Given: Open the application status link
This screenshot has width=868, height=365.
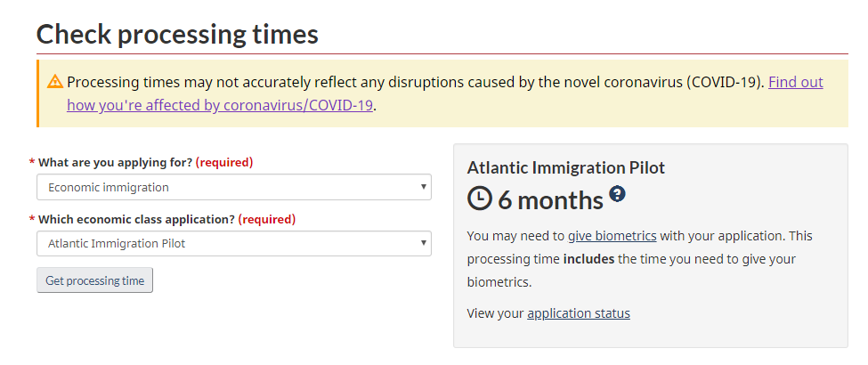Looking at the screenshot, I should tap(579, 313).
